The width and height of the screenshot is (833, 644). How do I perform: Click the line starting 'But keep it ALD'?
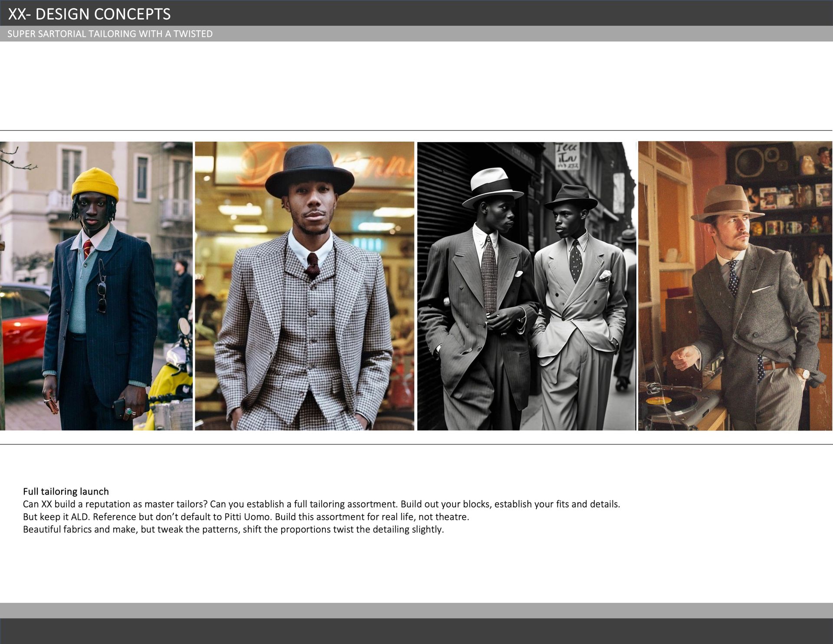[246, 517]
